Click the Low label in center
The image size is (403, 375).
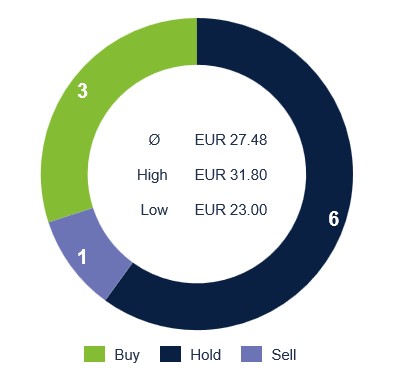point(154,210)
